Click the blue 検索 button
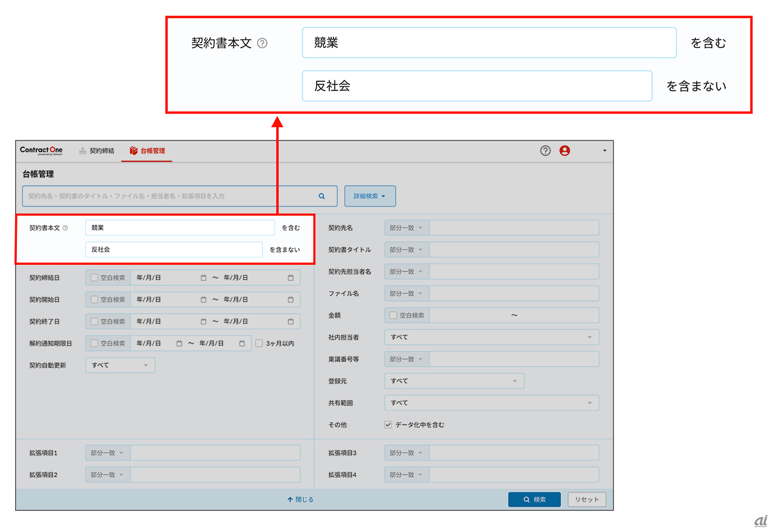 tap(534, 499)
